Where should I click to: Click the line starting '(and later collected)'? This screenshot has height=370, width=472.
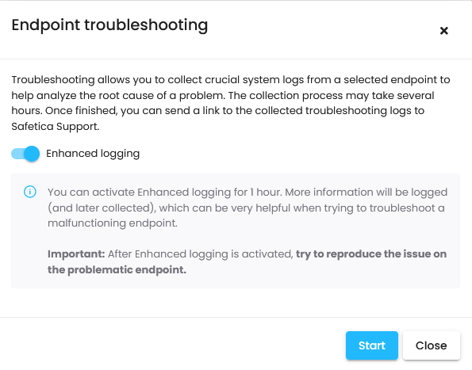pyautogui.click(x=246, y=208)
